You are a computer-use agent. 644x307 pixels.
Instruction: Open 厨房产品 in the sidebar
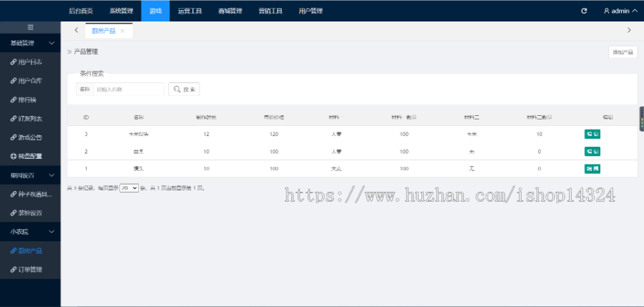pos(30,250)
